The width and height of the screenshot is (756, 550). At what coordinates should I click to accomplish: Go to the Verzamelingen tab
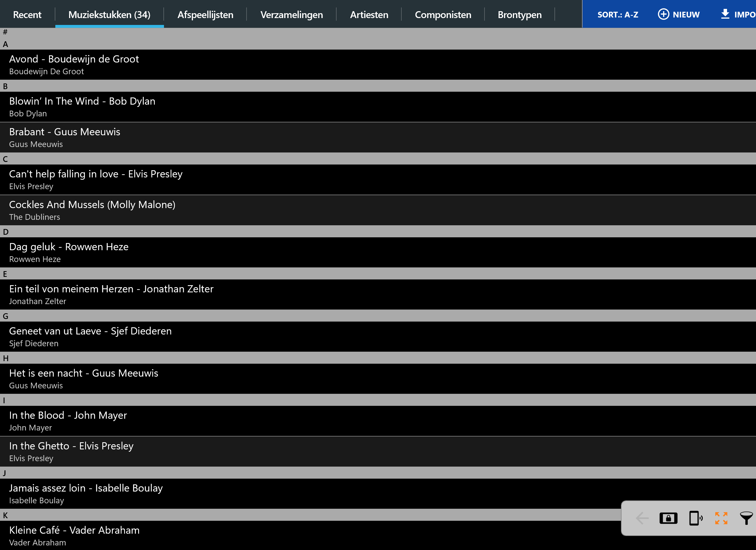click(x=292, y=14)
